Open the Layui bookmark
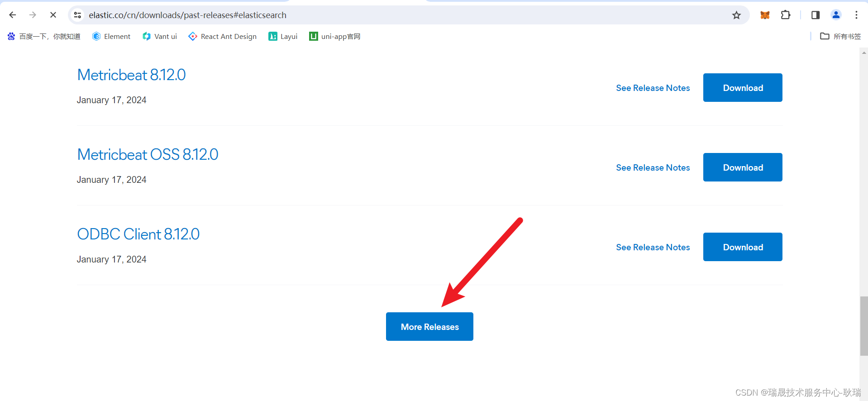 tap(283, 36)
